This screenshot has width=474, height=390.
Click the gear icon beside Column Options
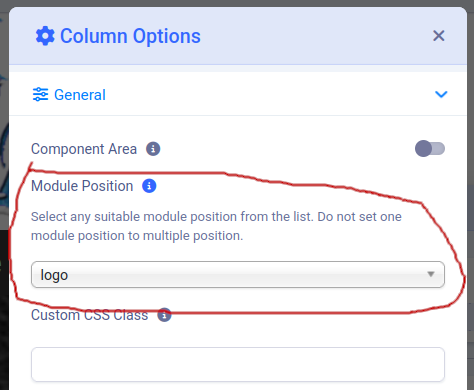[x=45, y=36]
